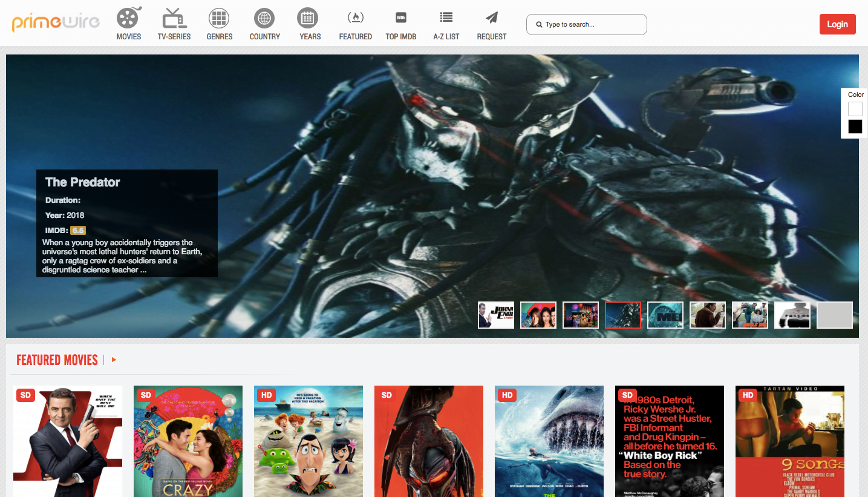This screenshot has height=497, width=868.
Task: Open the Genres grid icon
Action: coord(219,18)
